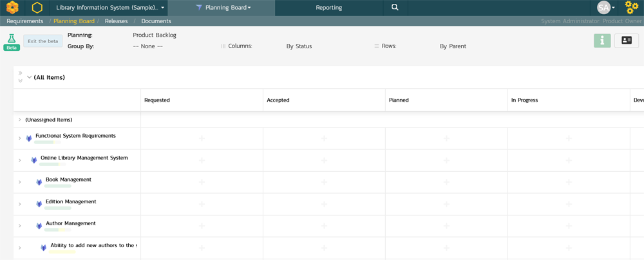Viewport: 644px width, 260px height.
Task: Open the Group By None dropdown
Action: [147, 46]
